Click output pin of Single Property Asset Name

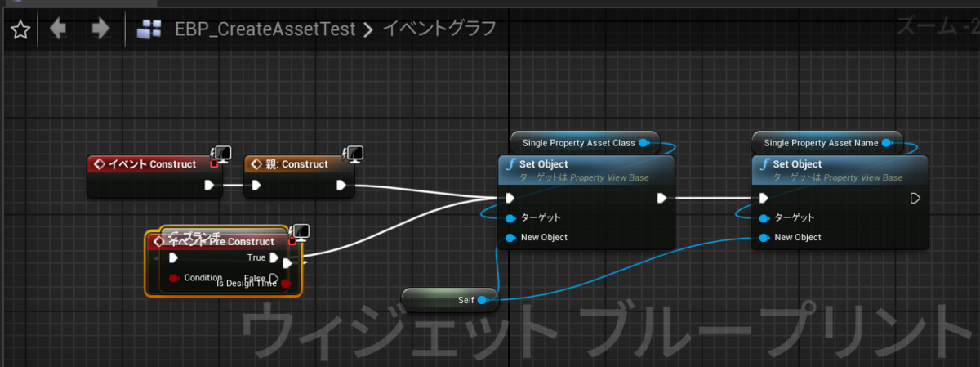pyautogui.click(x=887, y=143)
